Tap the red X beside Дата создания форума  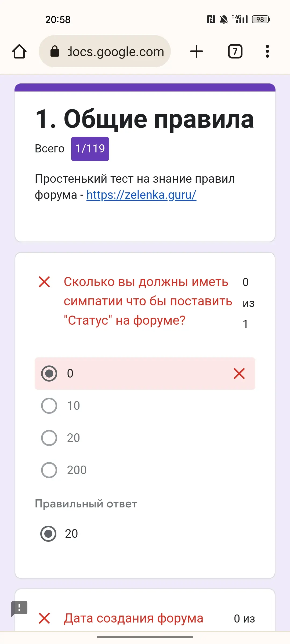point(44,618)
